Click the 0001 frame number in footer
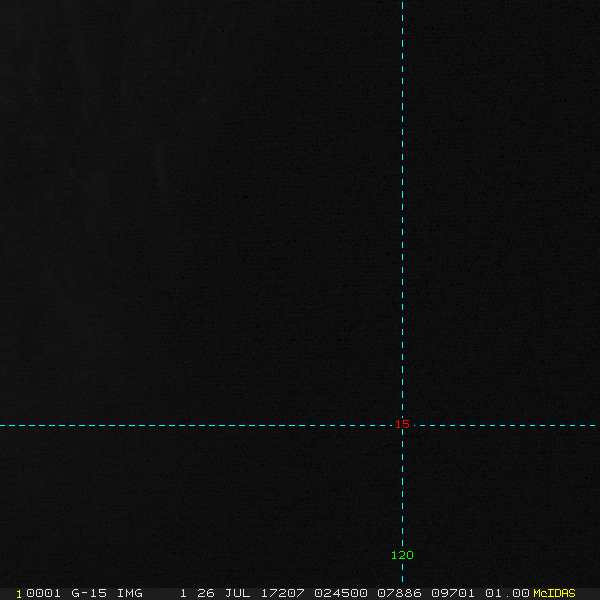600x600 pixels. pos(43,593)
